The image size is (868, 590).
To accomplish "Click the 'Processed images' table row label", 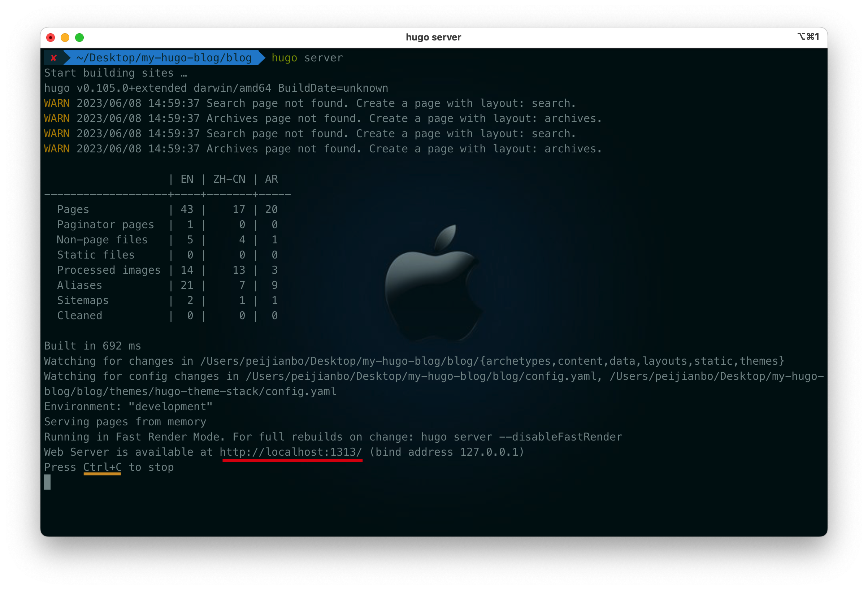I will (x=109, y=270).
